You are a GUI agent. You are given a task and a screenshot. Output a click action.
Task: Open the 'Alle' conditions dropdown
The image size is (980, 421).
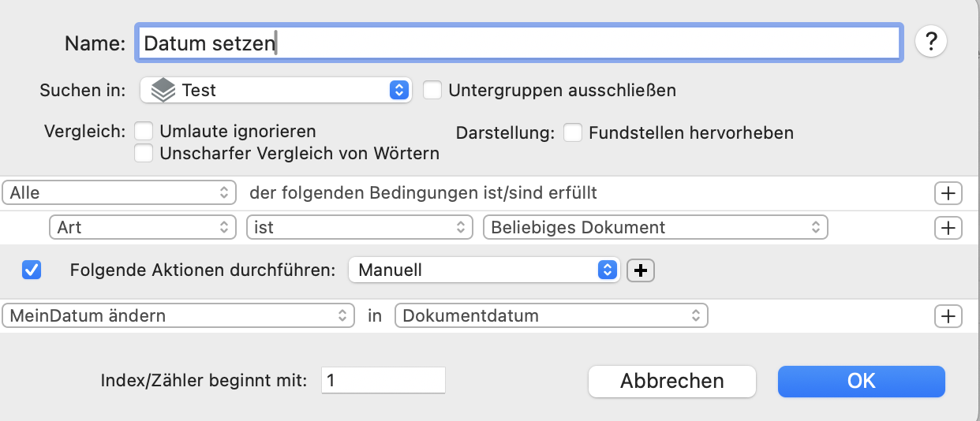(x=120, y=192)
